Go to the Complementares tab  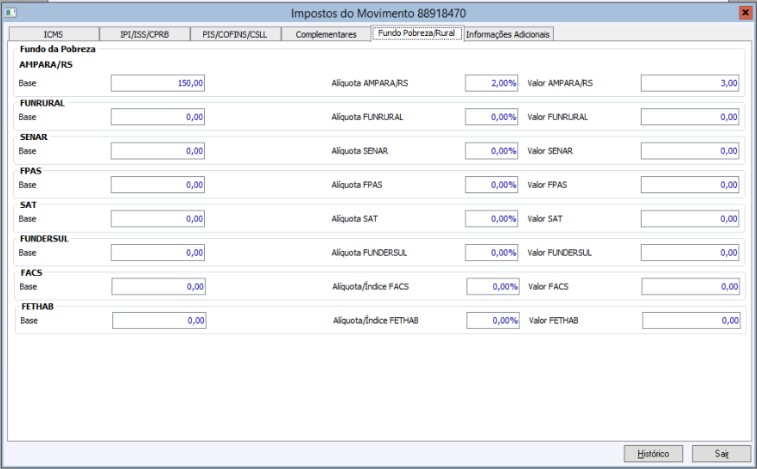[326, 34]
